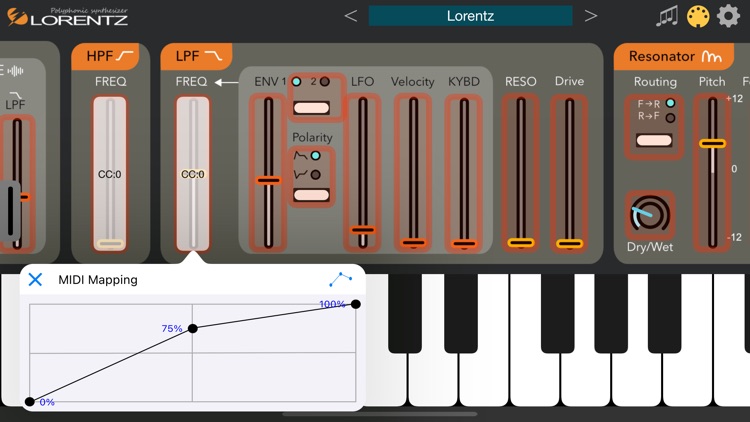Open the Lorentz preset name field

tap(470, 16)
